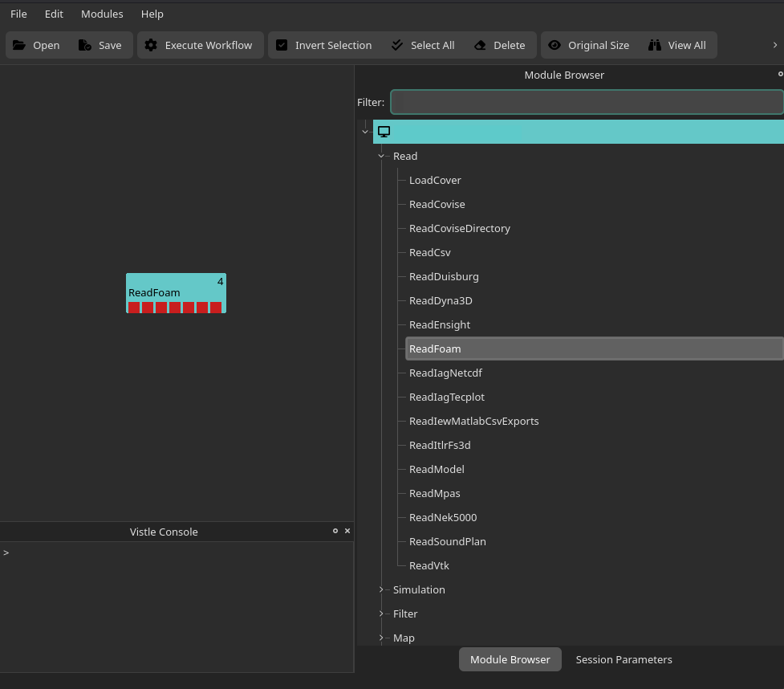Click the Map category label
The width and height of the screenshot is (784, 689).
click(x=404, y=638)
